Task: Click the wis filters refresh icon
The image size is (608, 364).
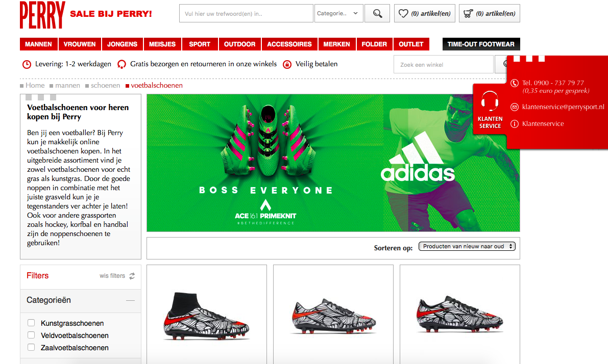Action: pyautogui.click(x=132, y=276)
